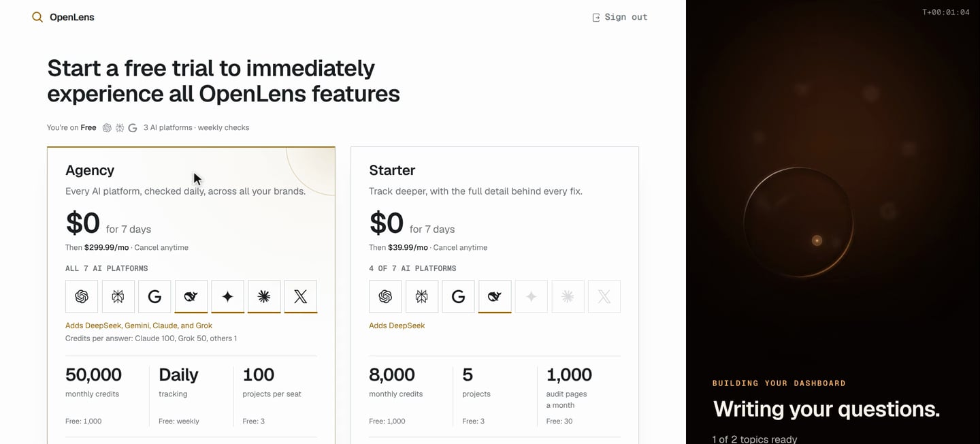Click the 100 projects per seat value
Viewport: 980px width, 444px height.
point(259,375)
